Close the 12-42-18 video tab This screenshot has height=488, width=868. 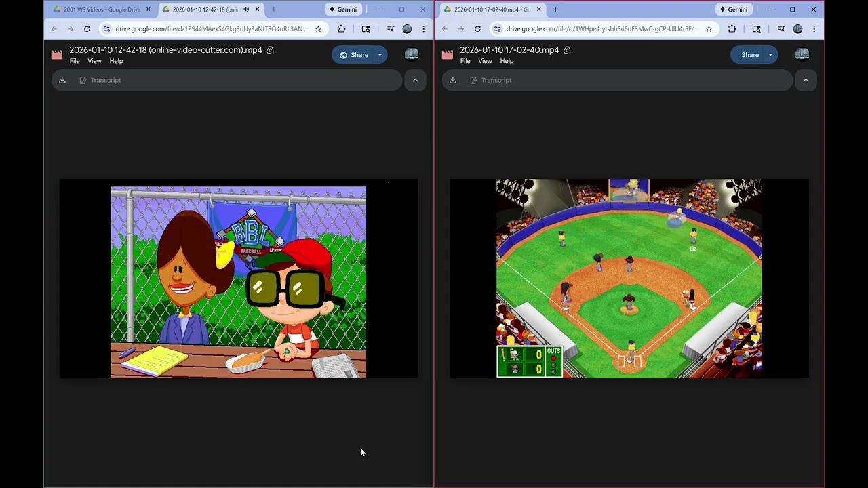[257, 9]
